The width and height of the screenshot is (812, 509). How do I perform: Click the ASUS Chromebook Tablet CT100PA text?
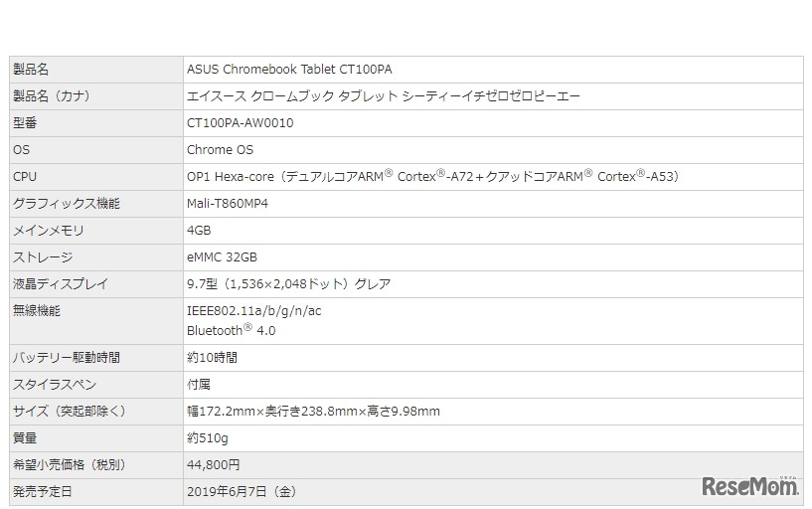289,70
